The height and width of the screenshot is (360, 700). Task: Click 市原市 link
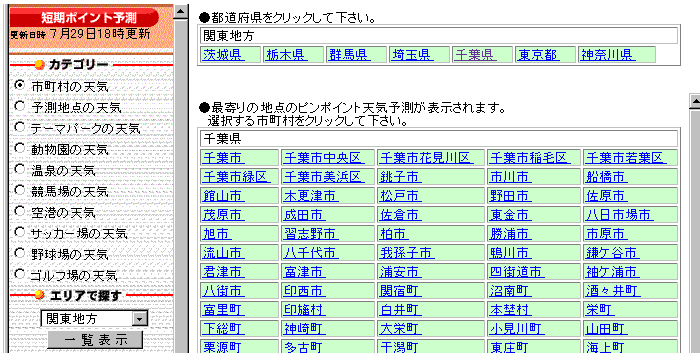click(x=606, y=234)
